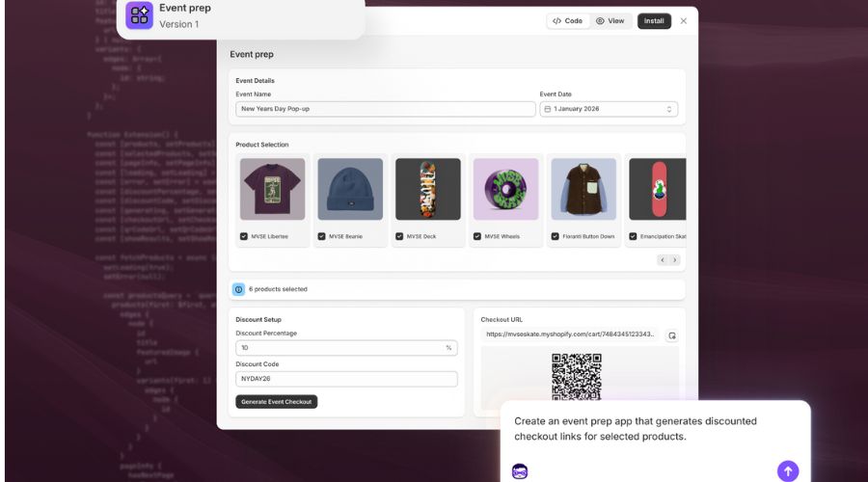Select the MVSE Deck product thumbnail
This screenshot has height=482, width=868.
click(428, 189)
